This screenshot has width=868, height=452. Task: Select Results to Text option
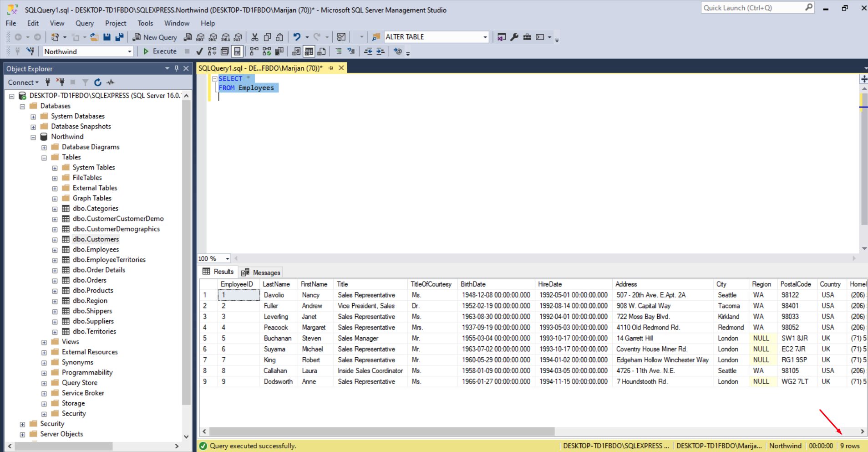(x=296, y=51)
